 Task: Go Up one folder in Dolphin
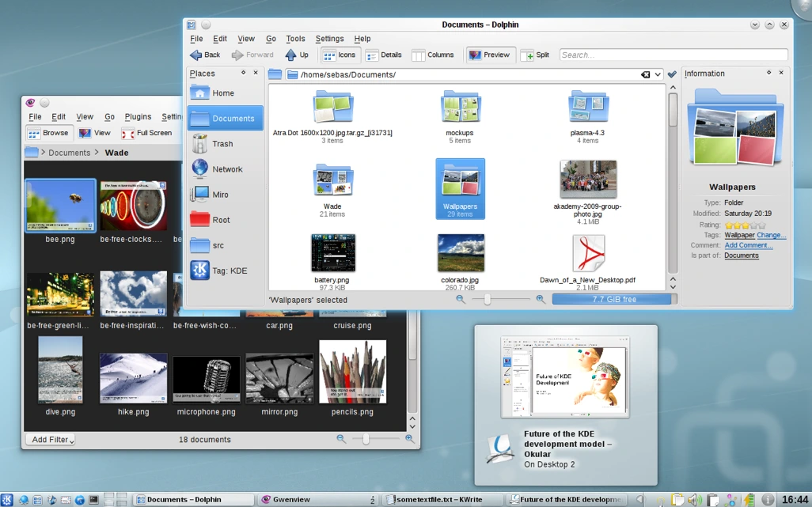click(x=297, y=55)
